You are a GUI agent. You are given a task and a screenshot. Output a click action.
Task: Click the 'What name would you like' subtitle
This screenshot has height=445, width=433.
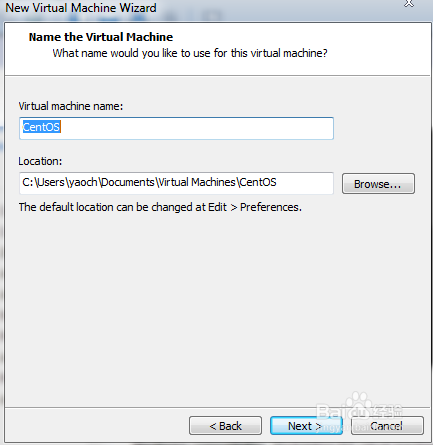tap(190, 53)
